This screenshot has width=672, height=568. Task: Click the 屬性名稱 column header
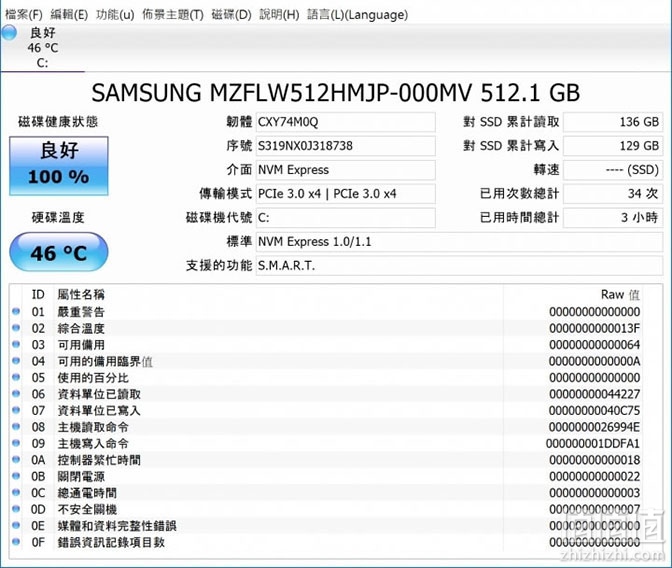[x=81, y=295]
